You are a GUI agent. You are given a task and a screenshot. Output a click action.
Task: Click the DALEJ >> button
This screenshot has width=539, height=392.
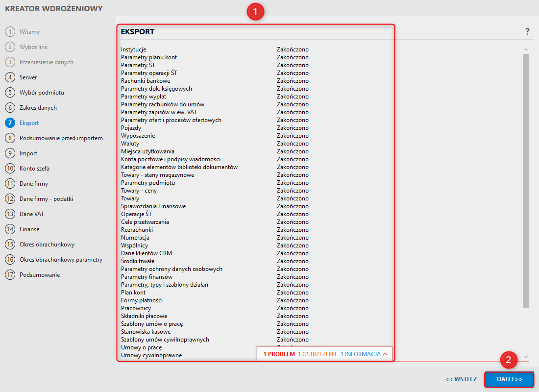coord(510,379)
